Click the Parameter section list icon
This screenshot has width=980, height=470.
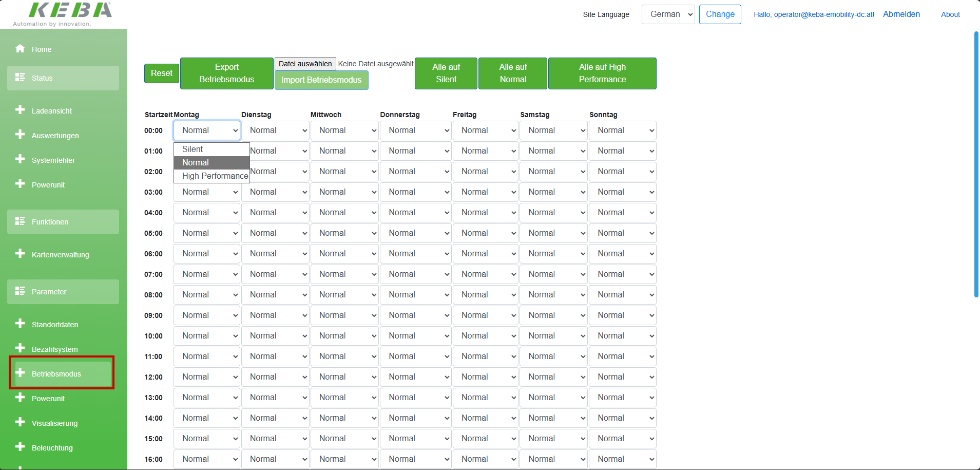click(20, 291)
